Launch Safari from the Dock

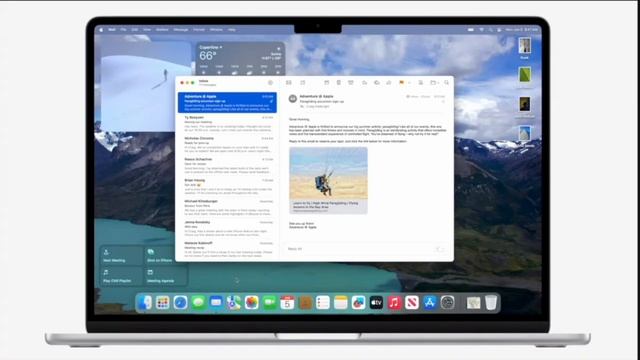pyautogui.click(x=180, y=302)
